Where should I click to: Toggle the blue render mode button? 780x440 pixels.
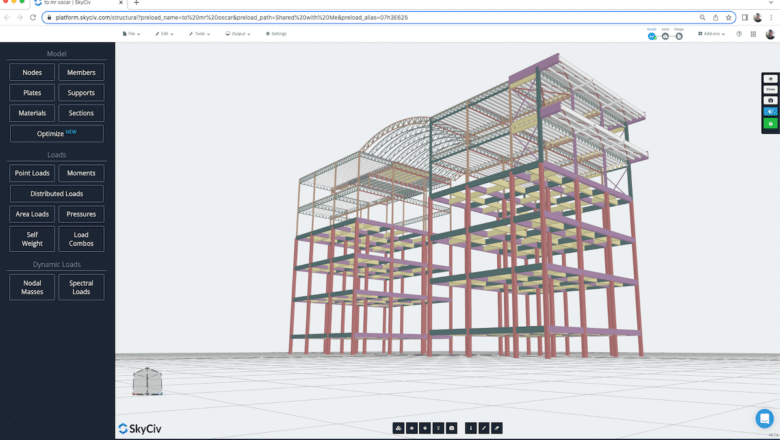(771, 112)
